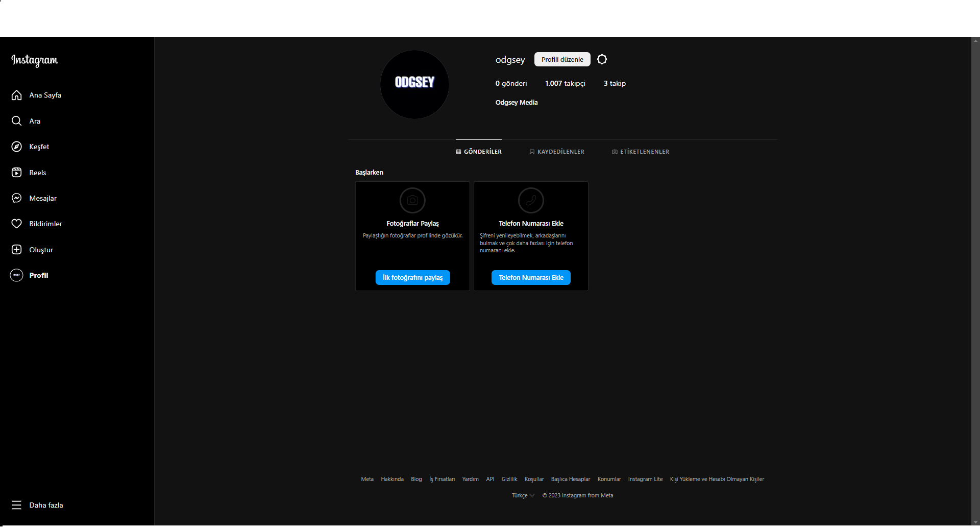Click the Reels video icon
This screenshot has height=528, width=980.
point(17,173)
